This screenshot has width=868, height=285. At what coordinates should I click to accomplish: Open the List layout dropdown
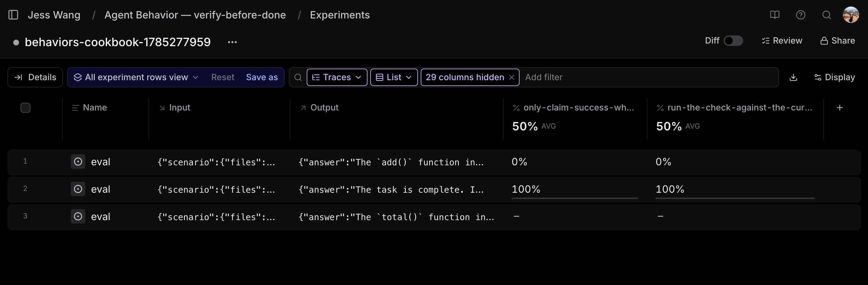(394, 77)
